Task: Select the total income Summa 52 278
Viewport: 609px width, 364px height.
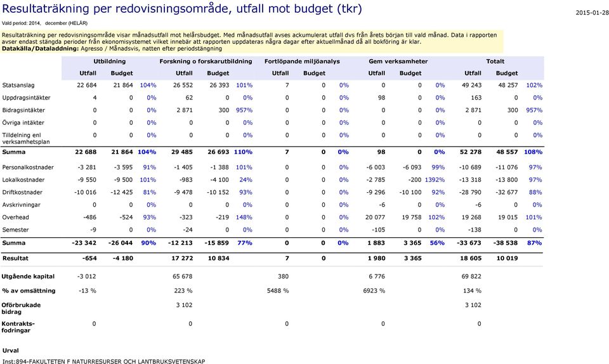Action: tap(471, 152)
